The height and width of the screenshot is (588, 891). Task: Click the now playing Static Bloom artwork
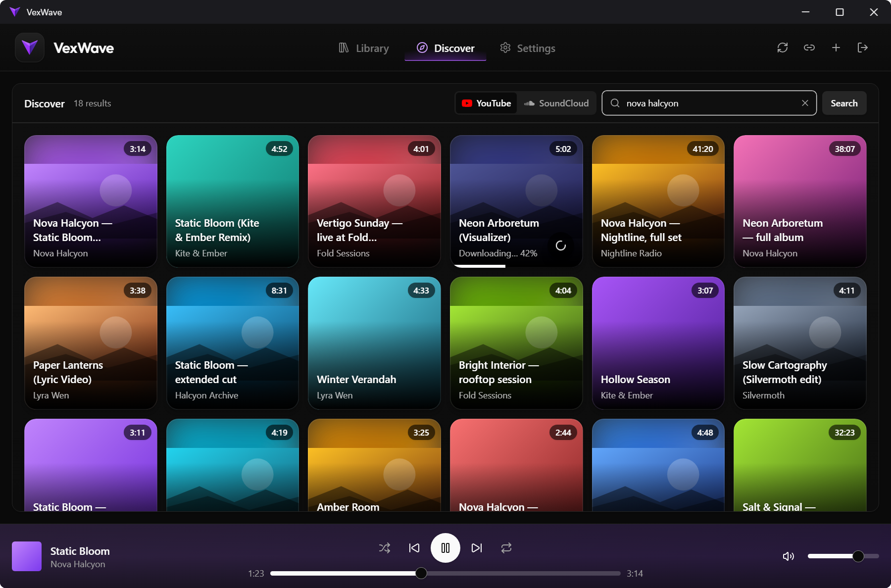click(27, 556)
